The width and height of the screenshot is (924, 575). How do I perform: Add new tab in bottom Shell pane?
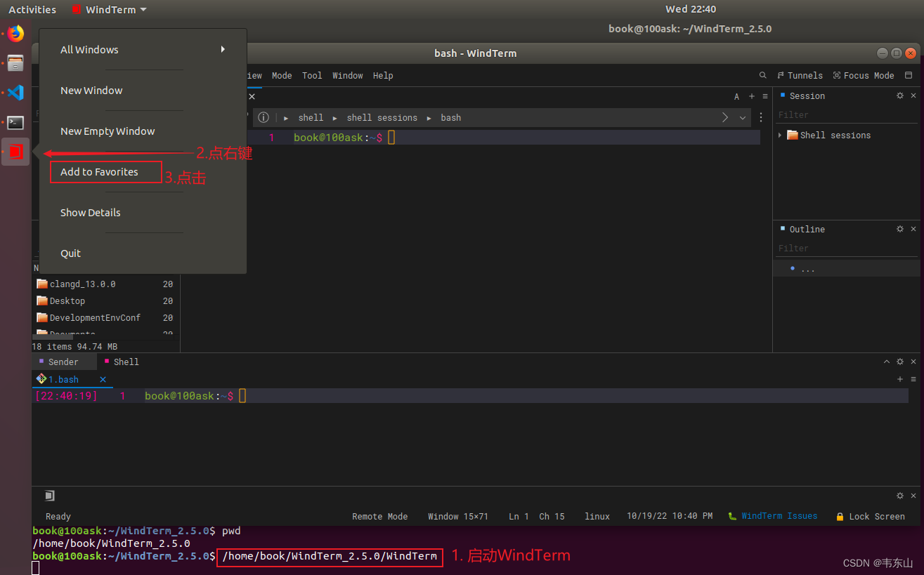click(900, 379)
